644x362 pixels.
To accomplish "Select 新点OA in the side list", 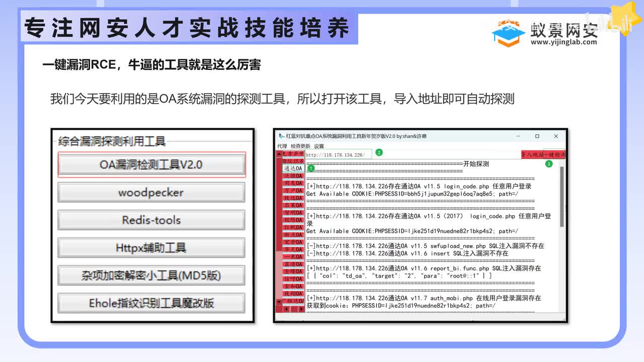I will point(293,235).
